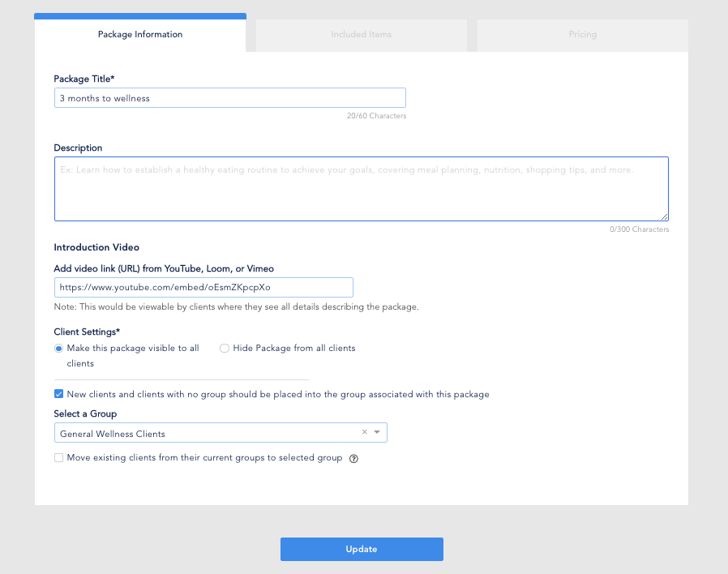The width and height of the screenshot is (728, 574).
Task: Open the Included Items tab
Action: click(x=362, y=35)
